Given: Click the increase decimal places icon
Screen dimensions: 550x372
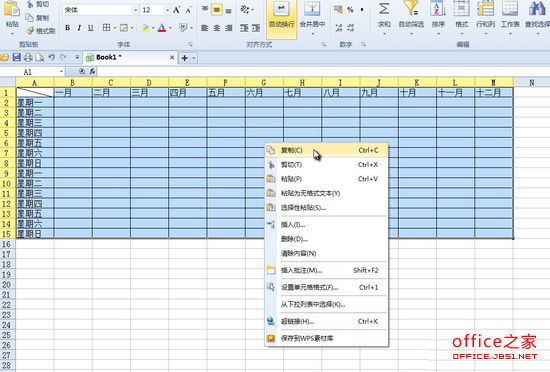Looking at the screenshot, I should point(338,27).
